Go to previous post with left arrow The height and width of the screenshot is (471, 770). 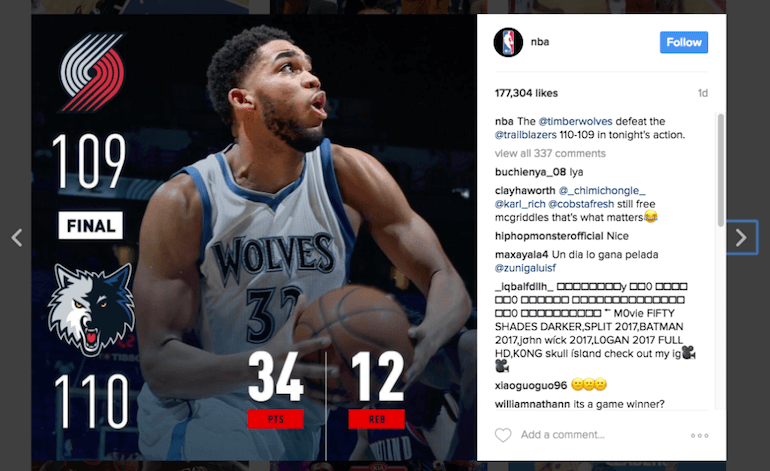click(17, 238)
